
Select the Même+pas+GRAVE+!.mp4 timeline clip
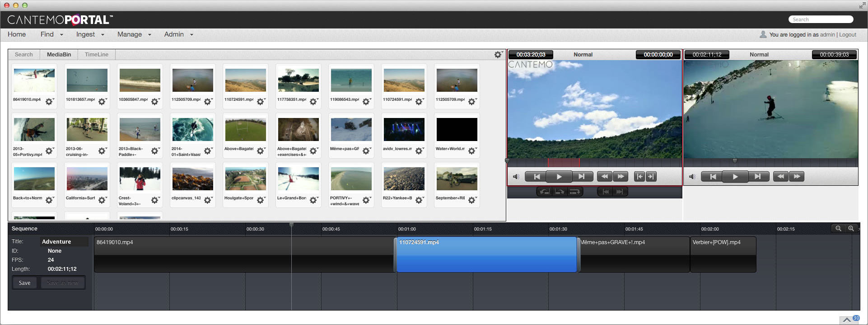[634, 254]
